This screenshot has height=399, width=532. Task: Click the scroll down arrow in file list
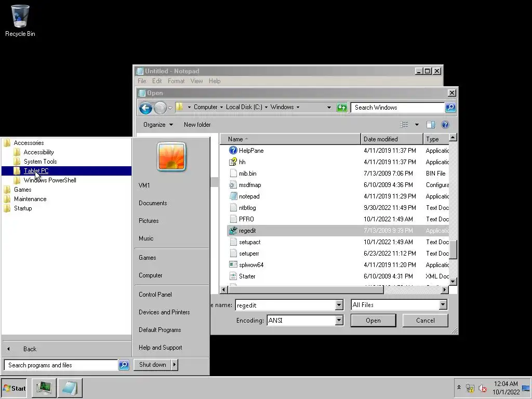453,281
